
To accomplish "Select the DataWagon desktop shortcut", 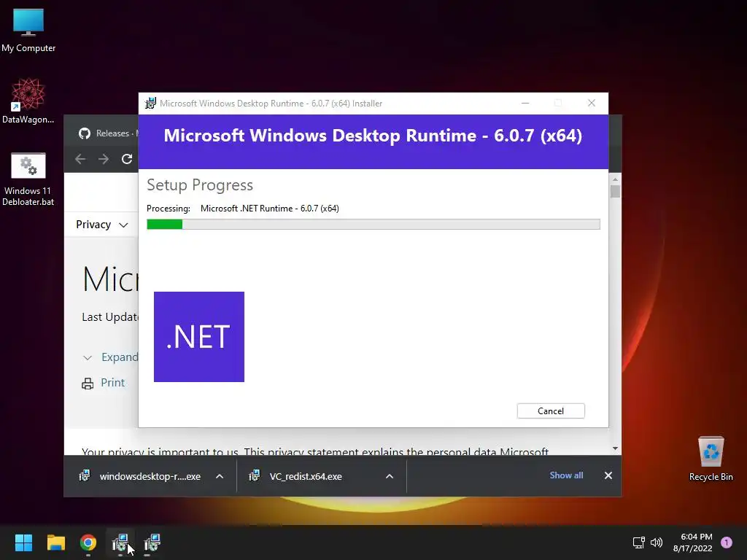I will 28,101.
